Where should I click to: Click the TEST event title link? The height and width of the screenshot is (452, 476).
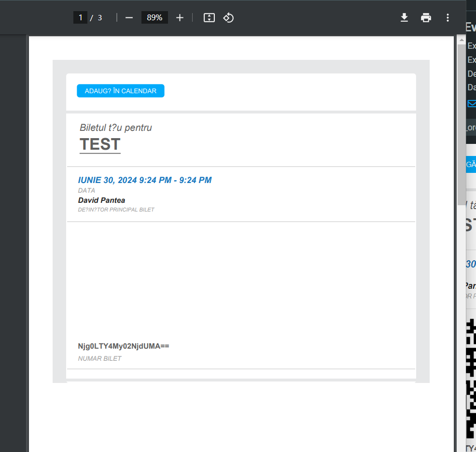point(100,144)
